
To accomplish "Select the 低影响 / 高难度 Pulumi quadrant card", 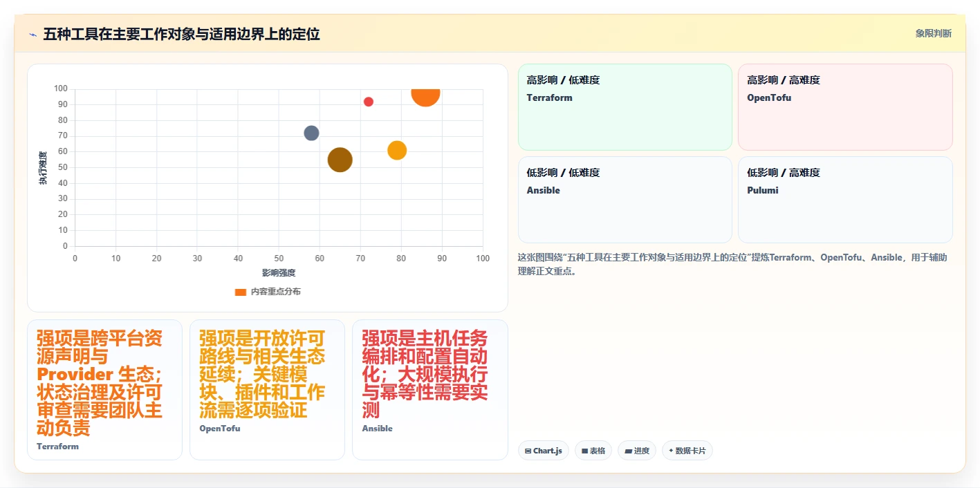I will (x=845, y=200).
